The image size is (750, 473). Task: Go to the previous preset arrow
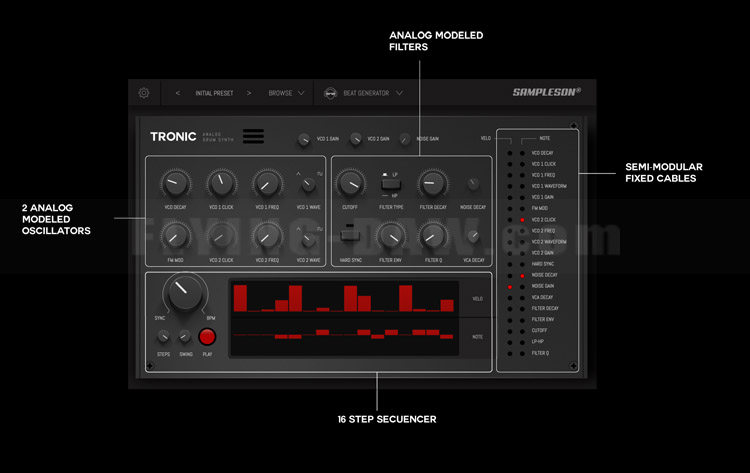178,93
